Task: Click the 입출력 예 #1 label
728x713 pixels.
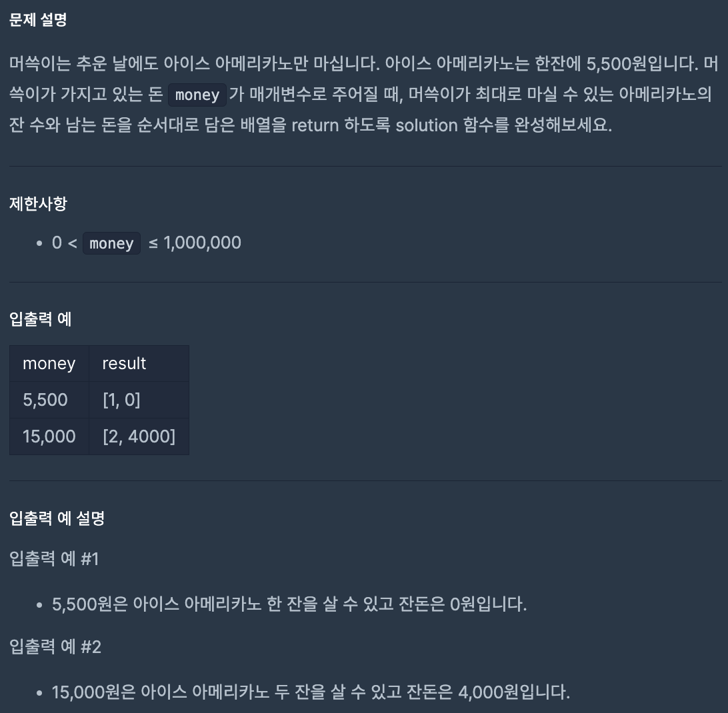Action: coord(54,558)
